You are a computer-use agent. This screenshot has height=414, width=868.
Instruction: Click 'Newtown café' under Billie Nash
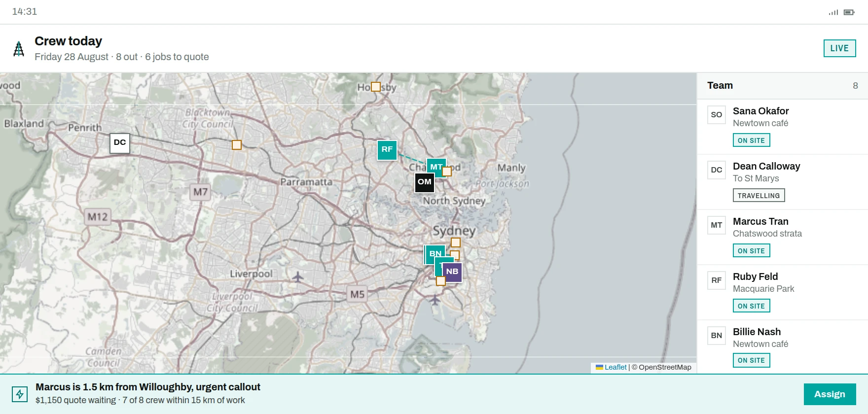pos(760,344)
